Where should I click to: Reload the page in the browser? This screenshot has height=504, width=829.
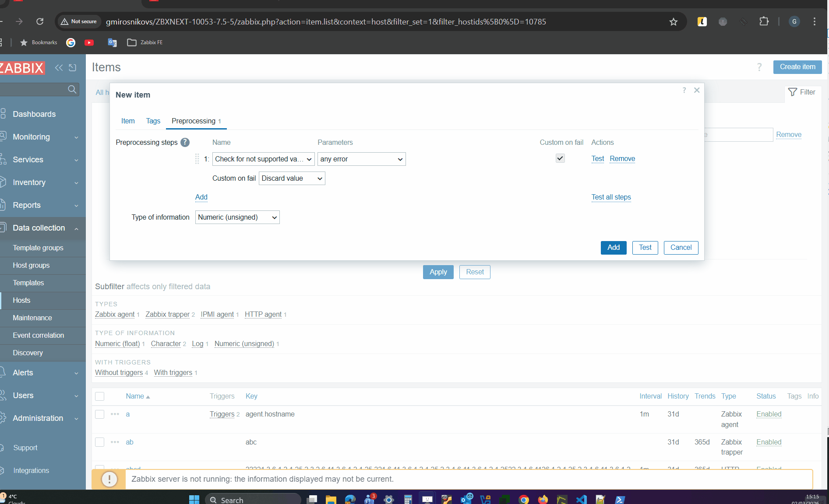40,21
